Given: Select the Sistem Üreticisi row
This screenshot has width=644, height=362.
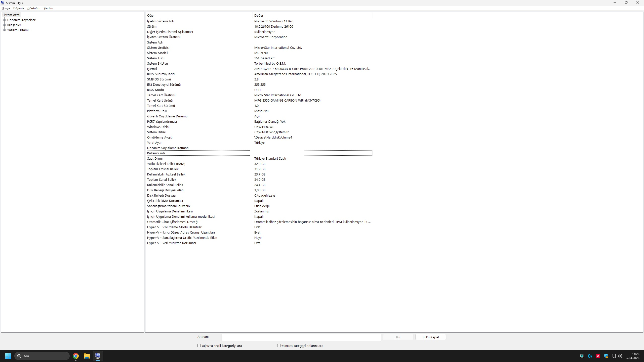Looking at the screenshot, I should (259, 48).
